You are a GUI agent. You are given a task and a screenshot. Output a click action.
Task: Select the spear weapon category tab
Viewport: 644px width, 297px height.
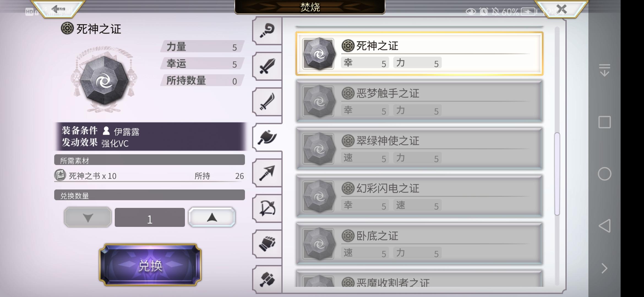pyautogui.click(x=267, y=173)
